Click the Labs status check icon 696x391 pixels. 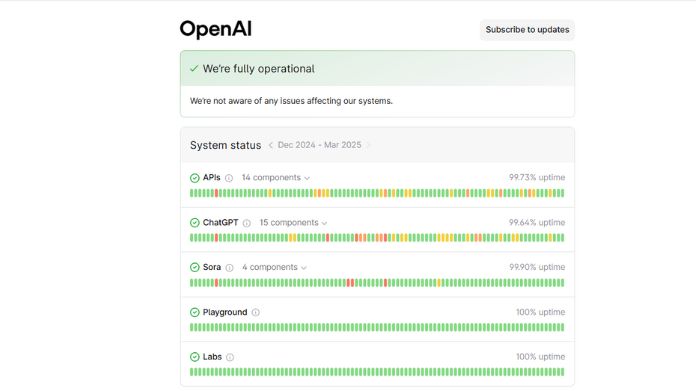194,357
